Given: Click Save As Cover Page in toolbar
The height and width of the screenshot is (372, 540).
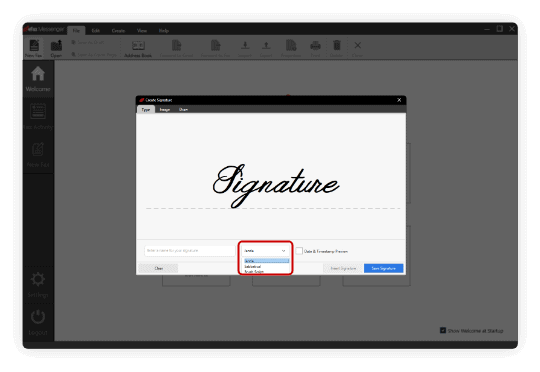Looking at the screenshot, I should (x=94, y=54).
